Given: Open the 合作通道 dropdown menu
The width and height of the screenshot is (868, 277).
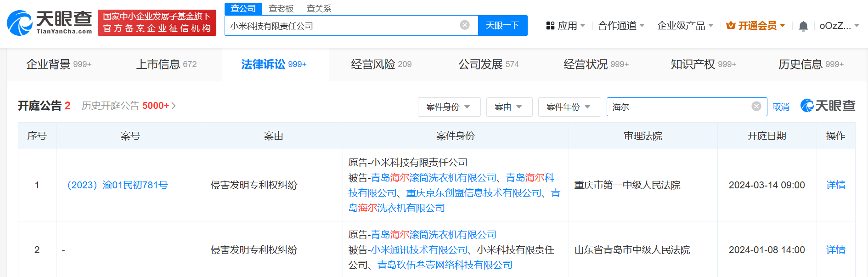Looking at the screenshot, I should click(621, 26).
